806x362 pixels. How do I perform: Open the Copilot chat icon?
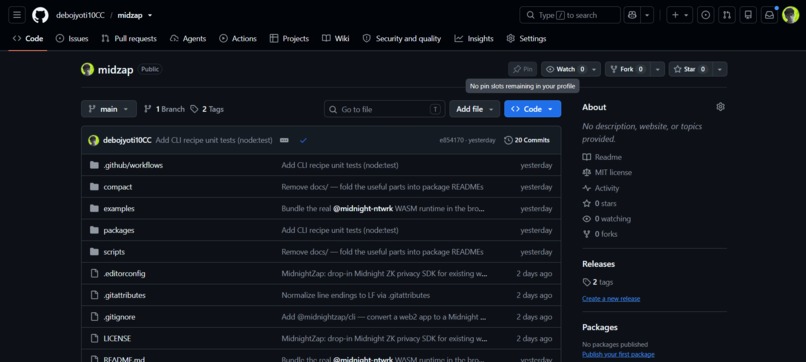point(632,15)
